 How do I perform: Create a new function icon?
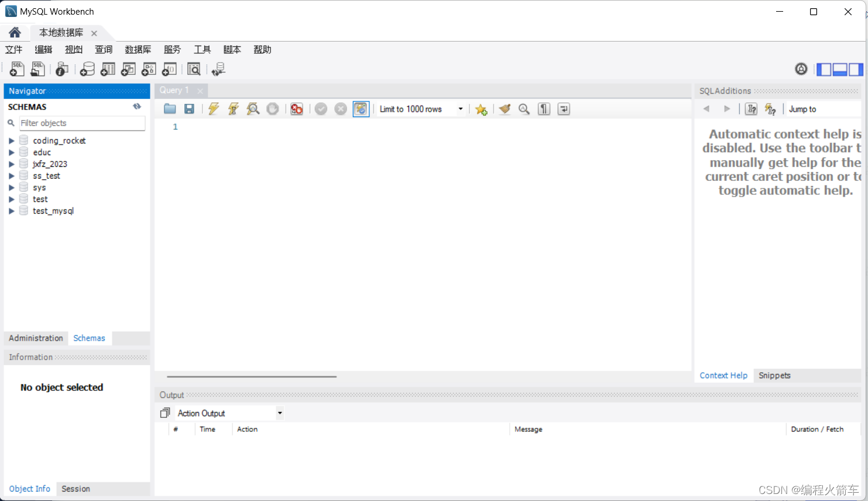click(169, 69)
